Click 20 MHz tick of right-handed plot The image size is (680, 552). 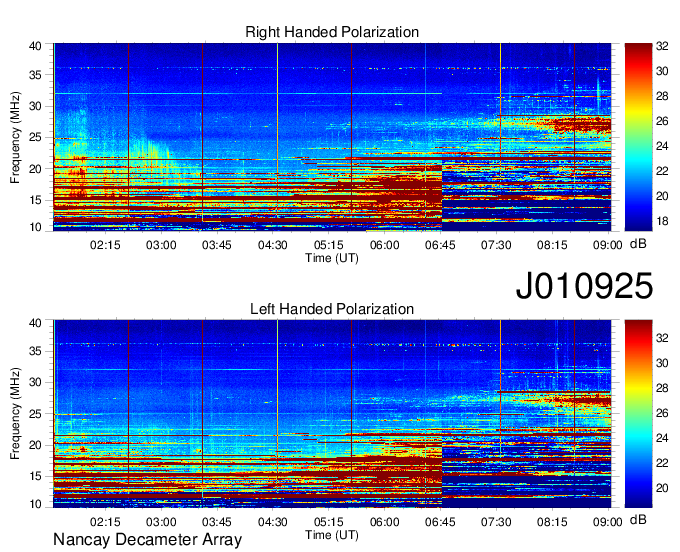[x=36, y=169]
